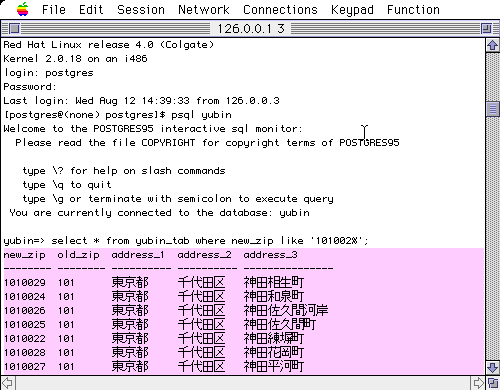Open the Apple menu
The image size is (500, 390).
tap(22, 9)
